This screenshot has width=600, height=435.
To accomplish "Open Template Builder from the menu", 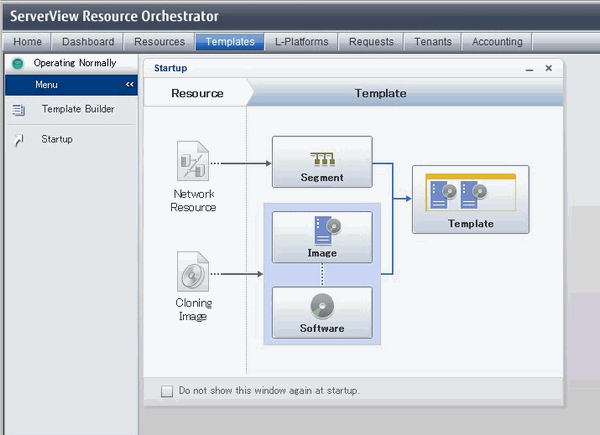I will tap(78, 109).
